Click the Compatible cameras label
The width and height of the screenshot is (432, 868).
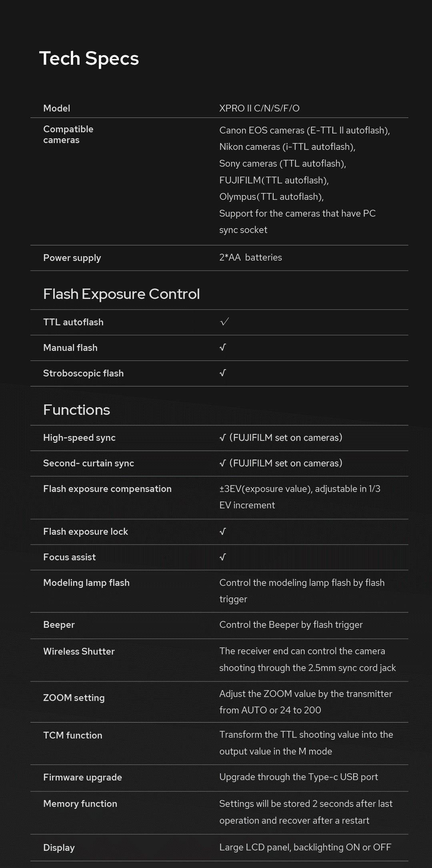click(68, 134)
